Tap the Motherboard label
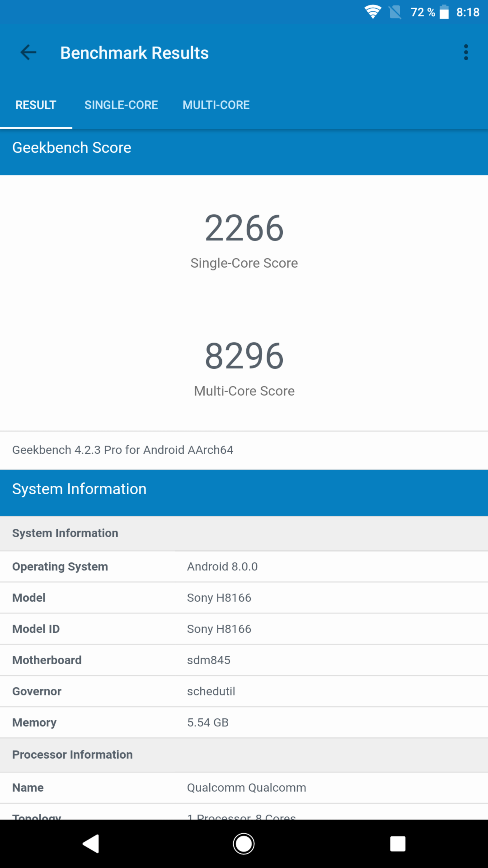The width and height of the screenshot is (488, 868). pyautogui.click(x=47, y=660)
